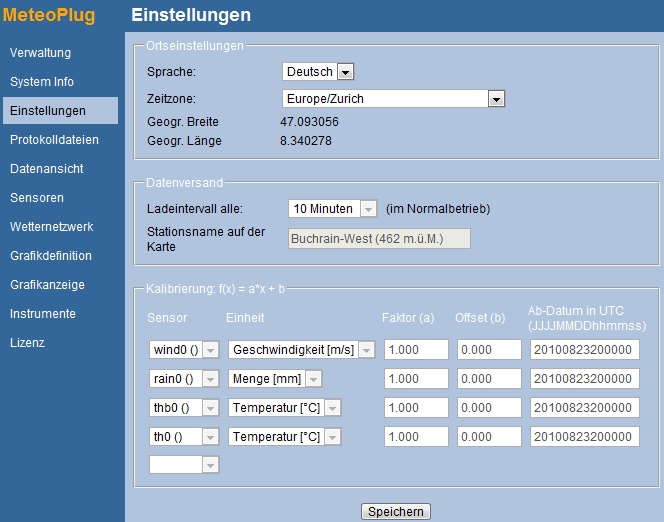The width and height of the screenshot is (664, 522).
Task: Open the Menge [mm] unit dropdown
Action: click(x=275, y=378)
